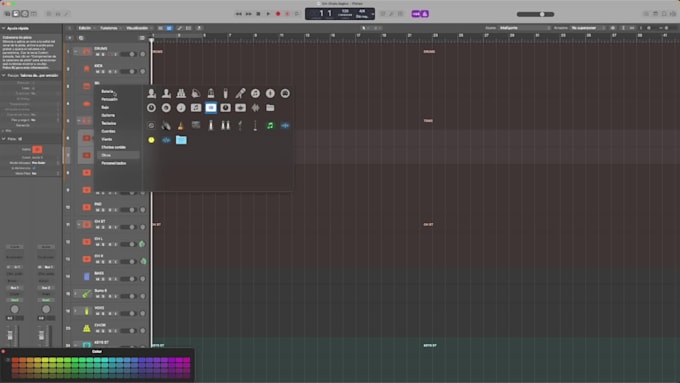680x383 pixels.
Task: Open the Smart Controls button
Action: pyautogui.click(x=49, y=14)
